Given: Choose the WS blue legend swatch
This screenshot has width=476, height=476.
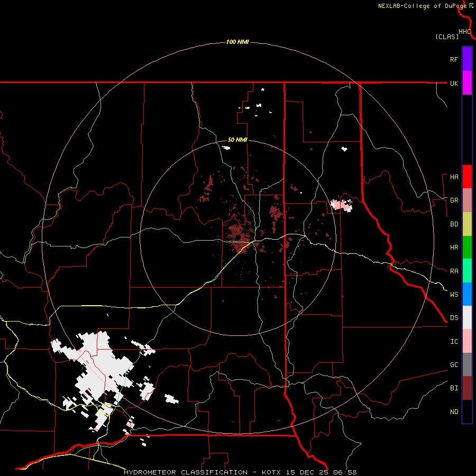Looking at the screenshot, I should pyautogui.click(x=467, y=294).
